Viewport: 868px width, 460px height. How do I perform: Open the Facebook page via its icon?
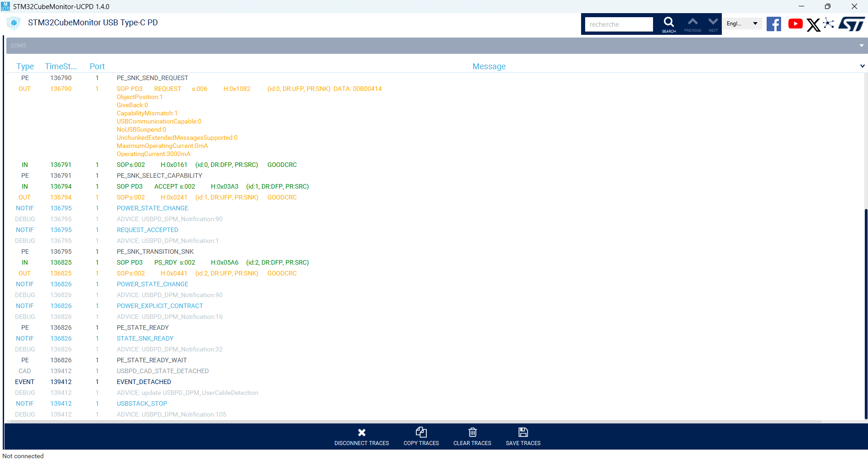coord(773,24)
